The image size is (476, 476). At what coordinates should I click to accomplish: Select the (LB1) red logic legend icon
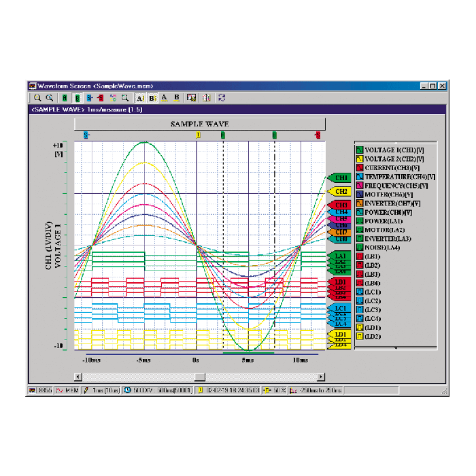(x=360, y=256)
